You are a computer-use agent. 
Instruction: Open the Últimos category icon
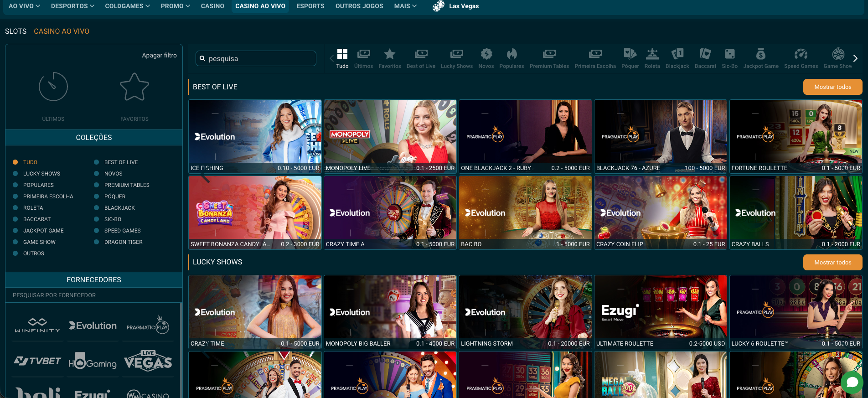tap(363, 54)
